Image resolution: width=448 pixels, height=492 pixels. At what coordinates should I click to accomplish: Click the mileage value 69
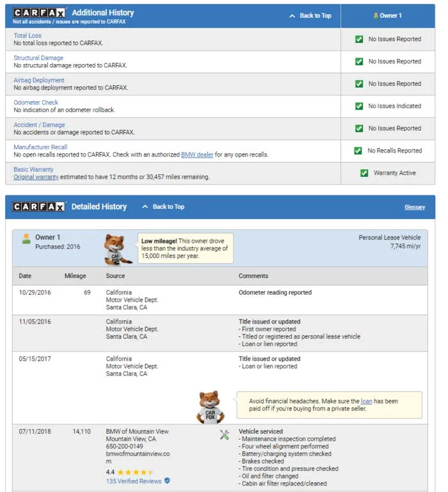87,292
